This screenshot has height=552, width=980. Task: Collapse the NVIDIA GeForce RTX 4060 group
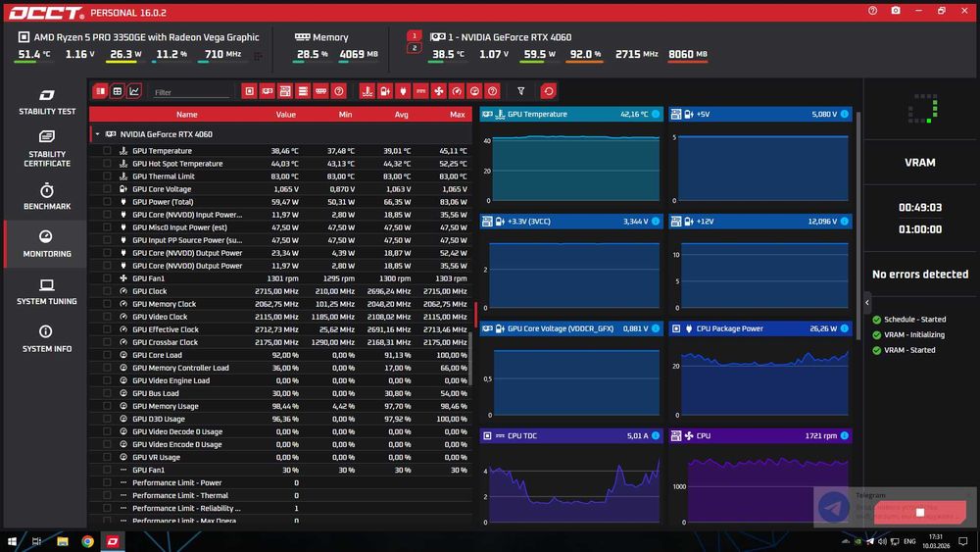tap(97, 133)
